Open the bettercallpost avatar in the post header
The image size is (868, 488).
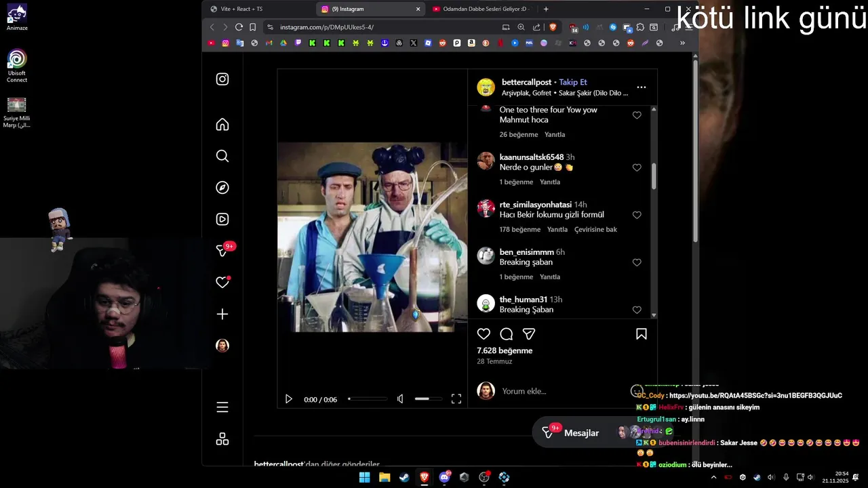pos(486,87)
